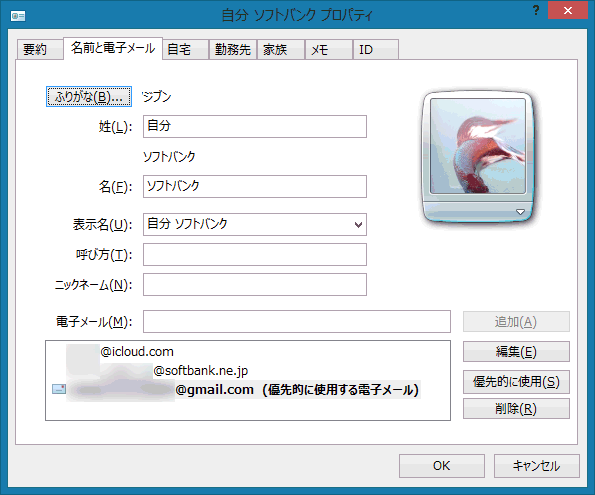Viewport: 595px width, 495px height.
Task: Click the help question mark icon
Action: (x=536, y=10)
